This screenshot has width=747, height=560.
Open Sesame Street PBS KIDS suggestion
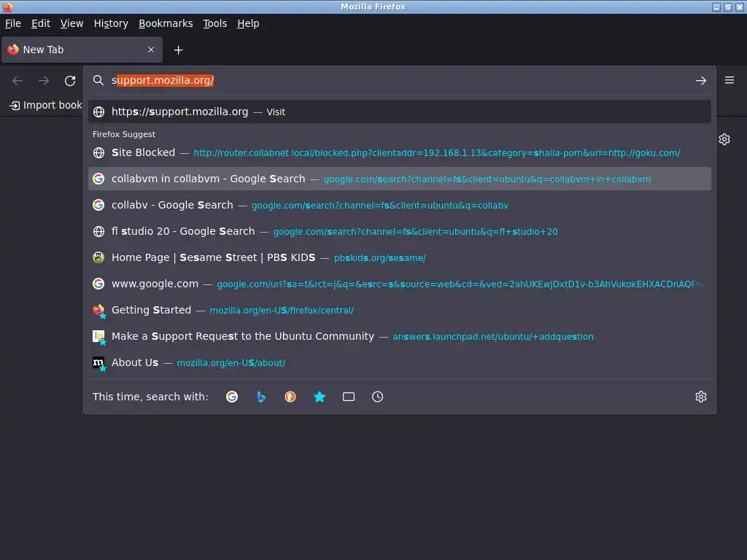click(x=399, y=257)
